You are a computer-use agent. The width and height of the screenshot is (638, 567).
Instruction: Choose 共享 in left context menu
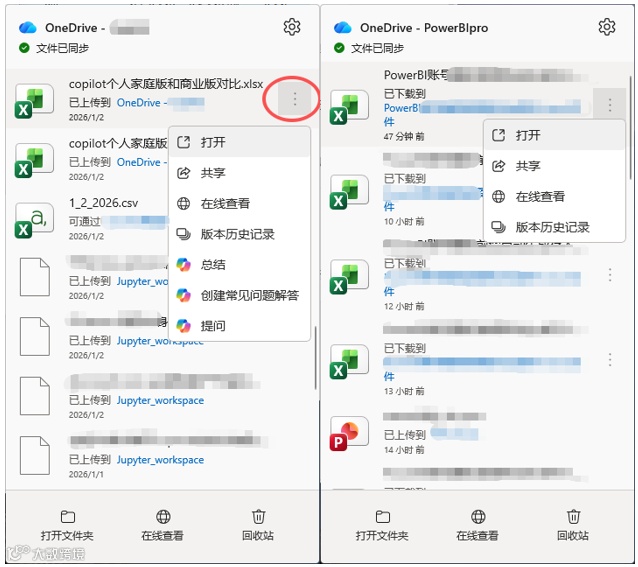[x=240, y=173]
